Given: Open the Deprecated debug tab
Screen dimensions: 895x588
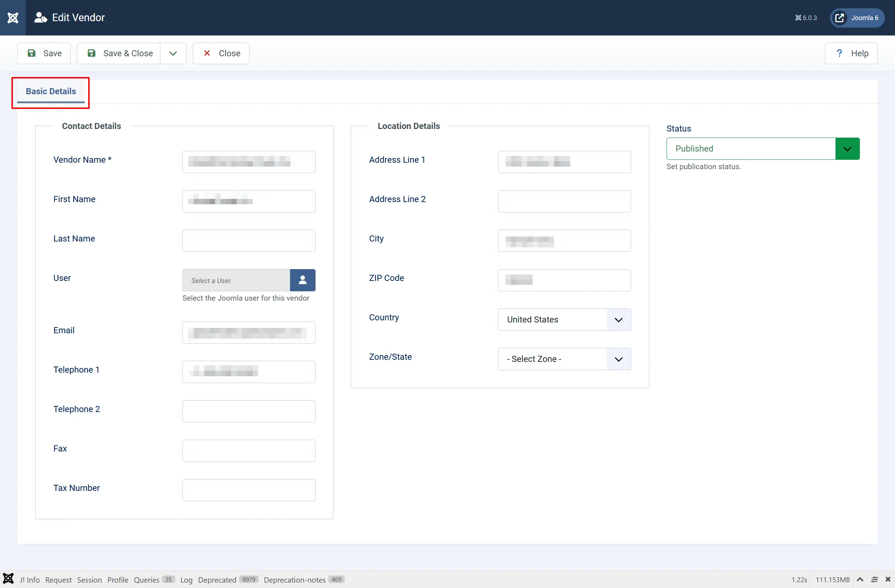Looking at the screenshot, I should [228, 580].
